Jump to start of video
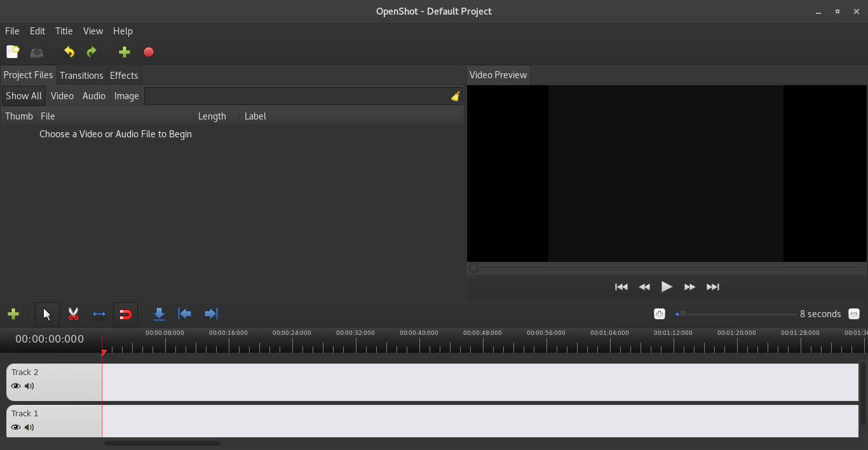The width and height of the screenshot is (868, 450). click(621, 287)
